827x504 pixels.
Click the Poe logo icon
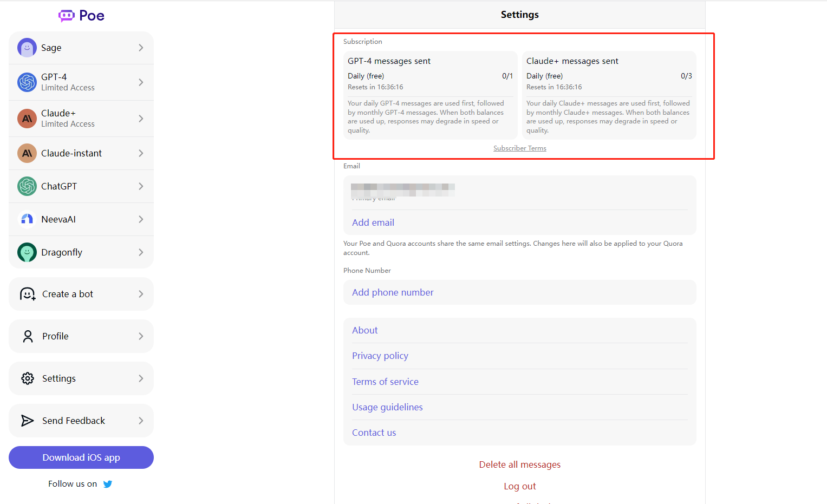66,16
